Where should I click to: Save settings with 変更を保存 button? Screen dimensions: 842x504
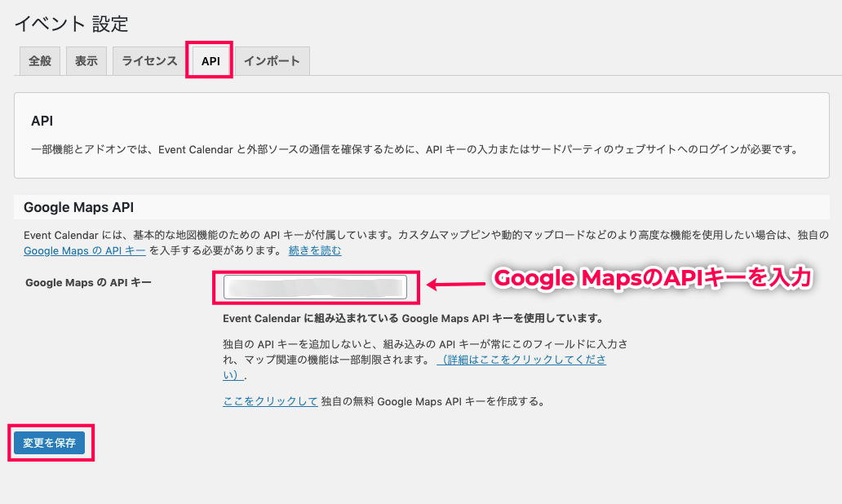50,443
